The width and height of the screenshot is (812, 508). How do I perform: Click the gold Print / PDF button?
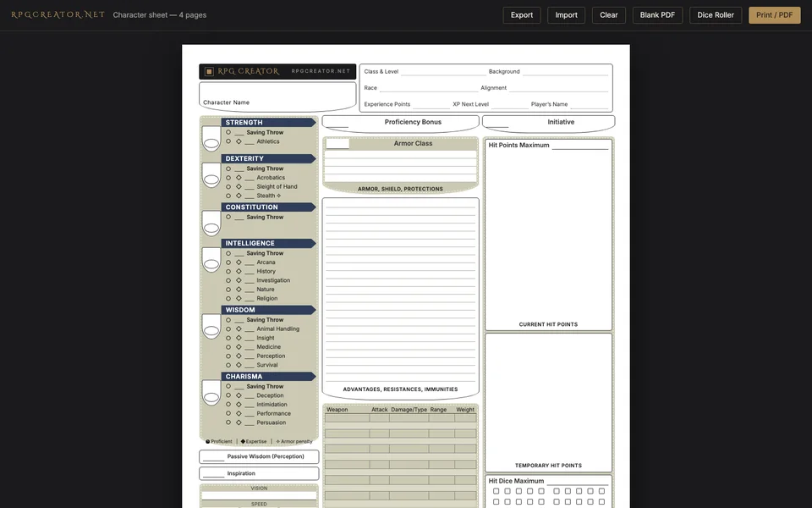point(774,15)
